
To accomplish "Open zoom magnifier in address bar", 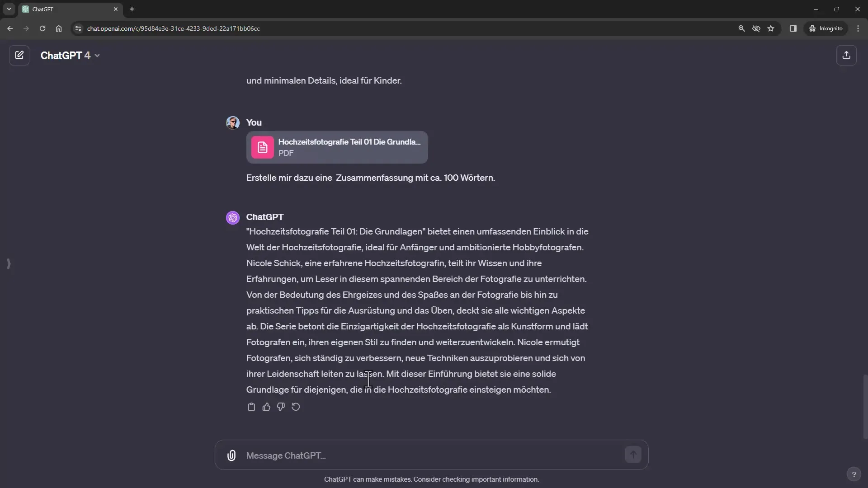I will click(741, 28).
